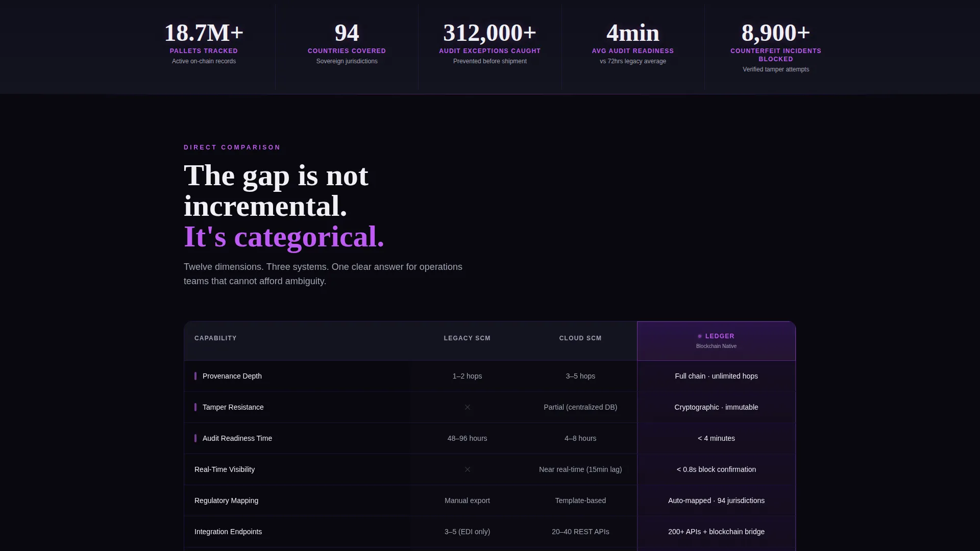
Task: Click the DIRECT COMPARISON section label
Action: 232,147
